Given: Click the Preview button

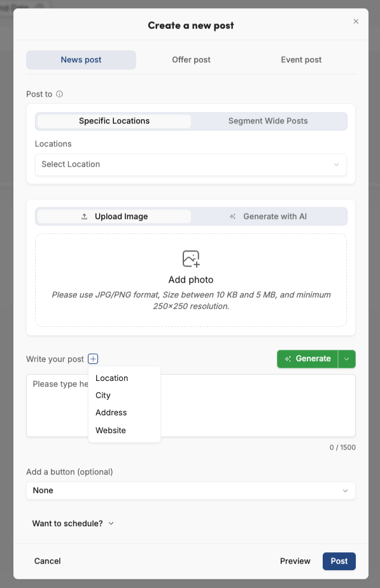Looking at the screenshot, I should [x=295, y=561].
